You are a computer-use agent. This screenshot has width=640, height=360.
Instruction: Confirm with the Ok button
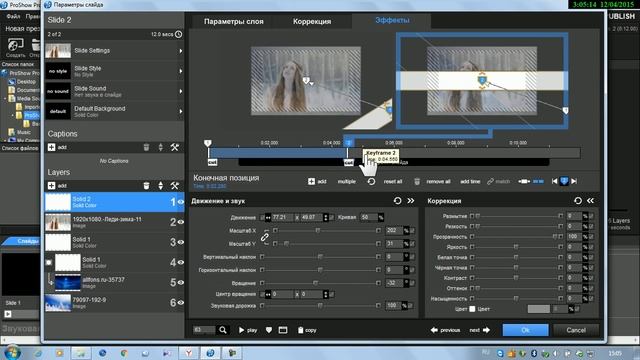pos(525,330)
